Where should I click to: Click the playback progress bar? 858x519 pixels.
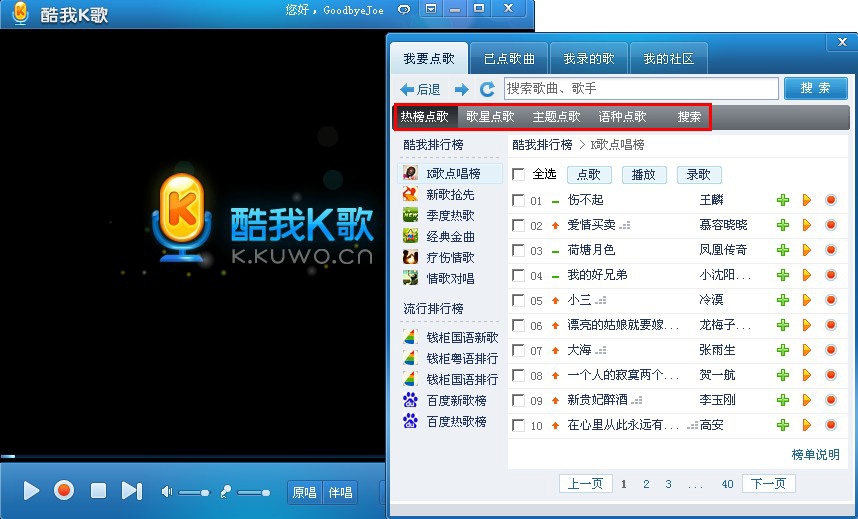[193, 456]
